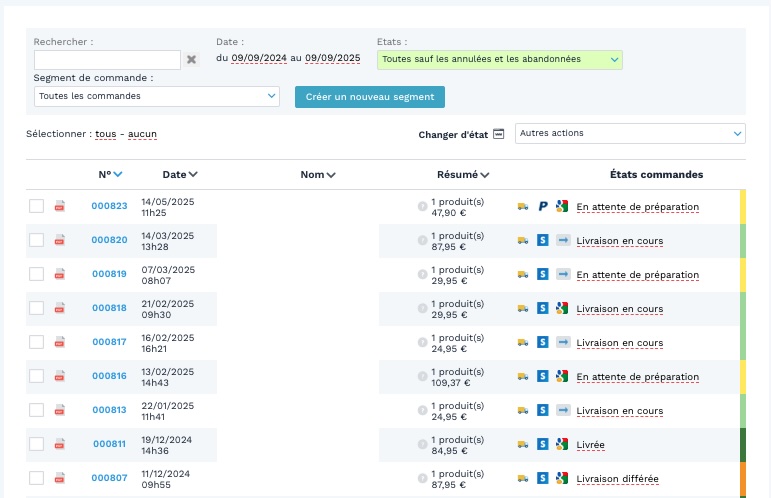Sort orders by the Date column header
This screenshot has width=771, height=498.
tap(180, 174)
